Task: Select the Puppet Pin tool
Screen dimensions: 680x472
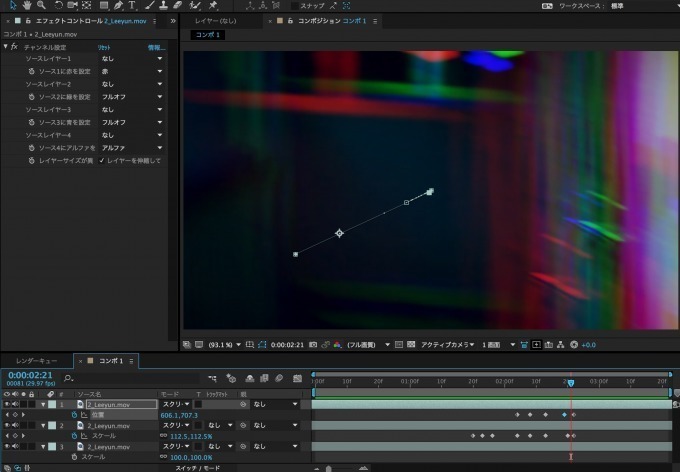Action: 213,5
